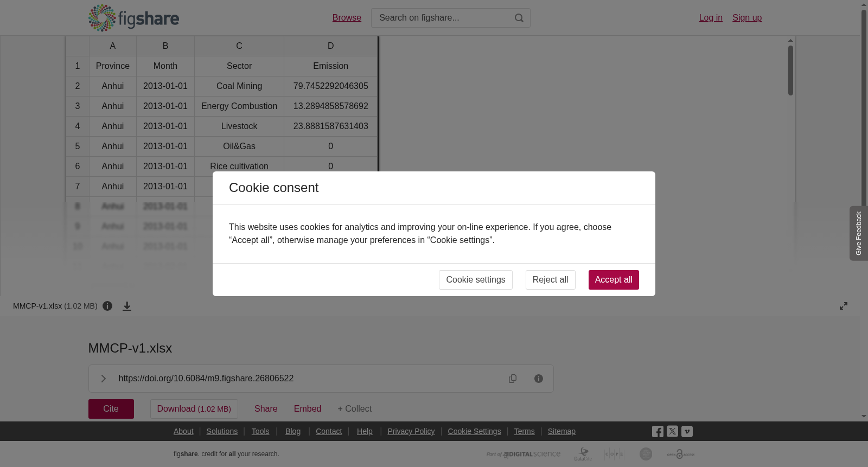Copy the DOI link with copy icon
Image resolution: width=868 pixels, height=467 pixels.
coord(513,379)
